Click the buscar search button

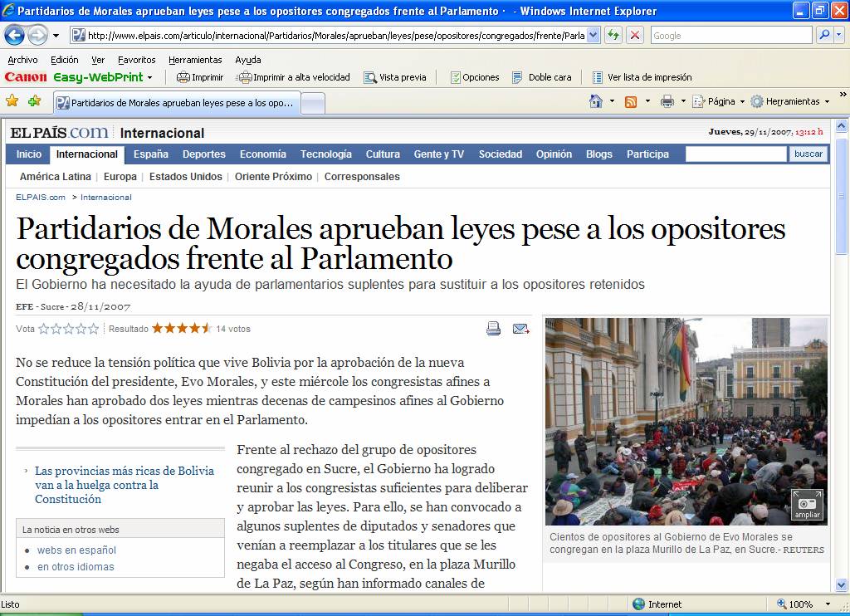pos(808,154)
